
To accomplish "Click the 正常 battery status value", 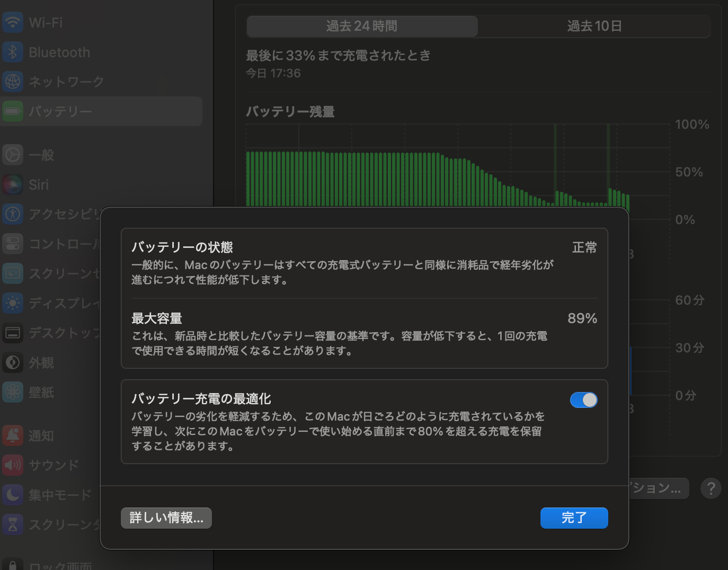I will 584,247.
